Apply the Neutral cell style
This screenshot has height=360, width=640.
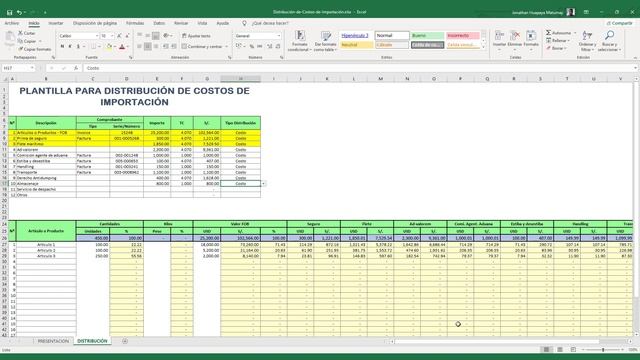[x=356, y=45]
